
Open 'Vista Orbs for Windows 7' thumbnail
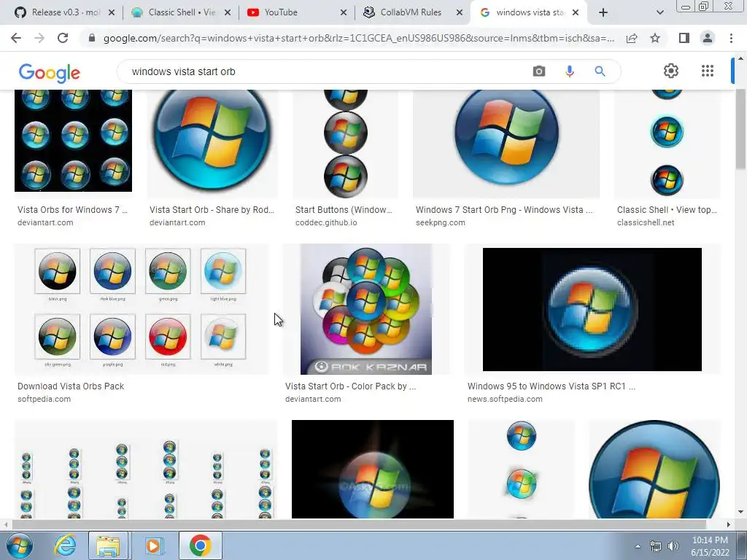(73, 141)
